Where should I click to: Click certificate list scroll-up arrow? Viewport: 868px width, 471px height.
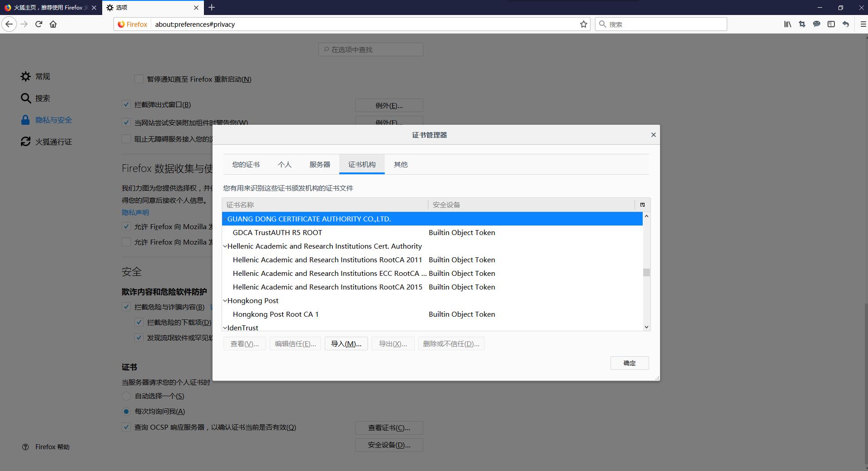tap(646, 216)
